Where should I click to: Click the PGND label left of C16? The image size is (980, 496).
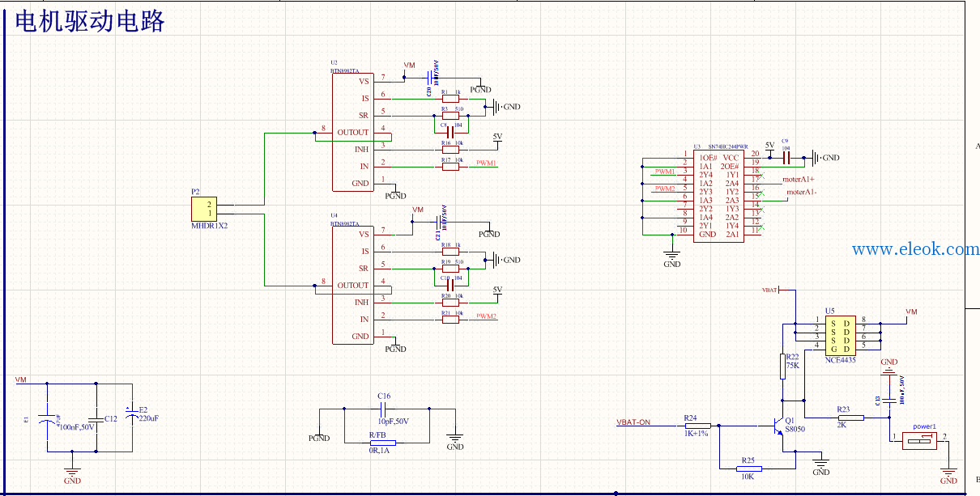click(319, 439)
